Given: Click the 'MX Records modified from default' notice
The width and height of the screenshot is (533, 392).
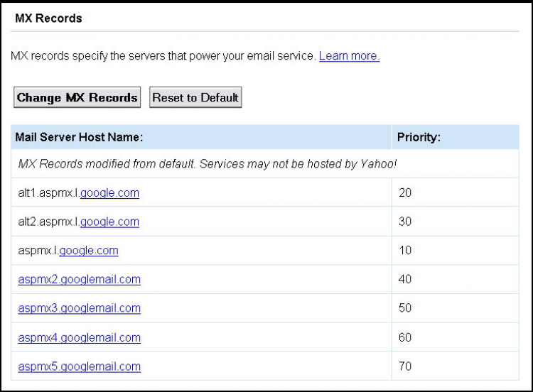Looking at the screenshot, I should click(x=208, y=164).
